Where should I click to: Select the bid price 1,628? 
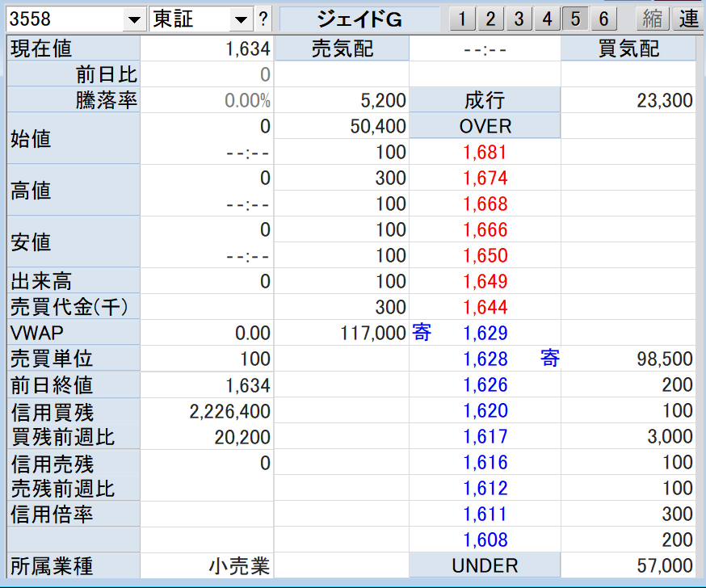coord(485,359)
